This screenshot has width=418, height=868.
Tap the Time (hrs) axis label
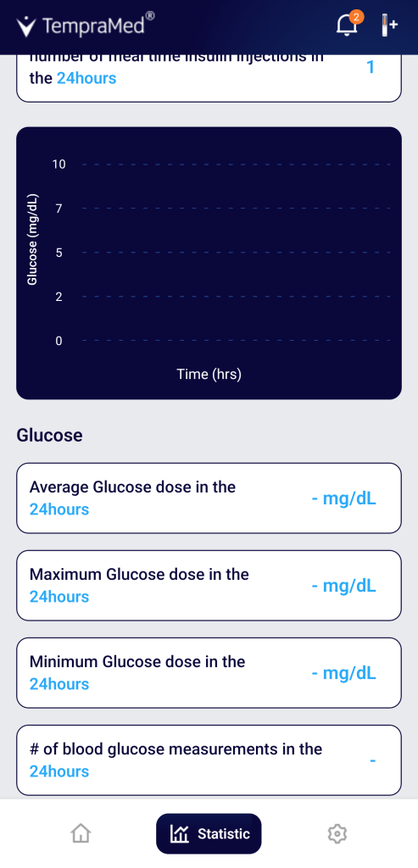click(x=209, y=374)
